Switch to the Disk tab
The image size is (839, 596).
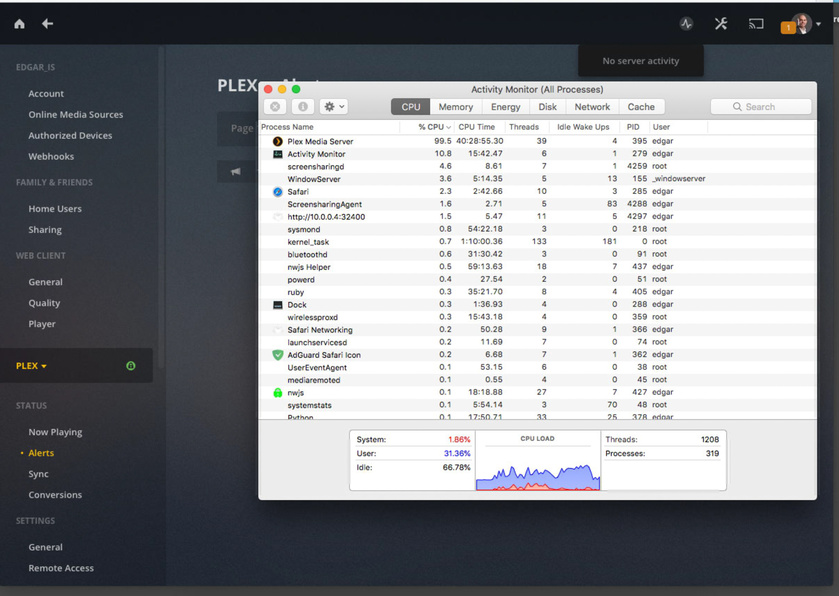tap(547, 106)
